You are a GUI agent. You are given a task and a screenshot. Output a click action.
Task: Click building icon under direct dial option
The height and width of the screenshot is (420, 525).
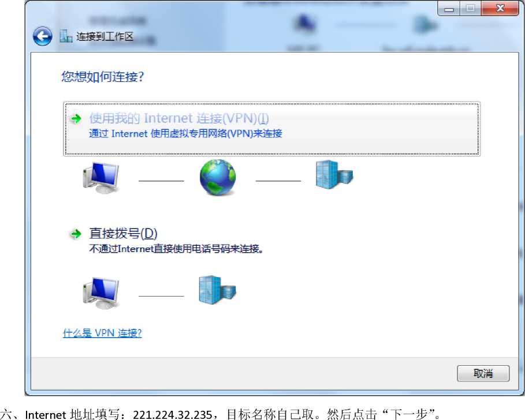217,290
